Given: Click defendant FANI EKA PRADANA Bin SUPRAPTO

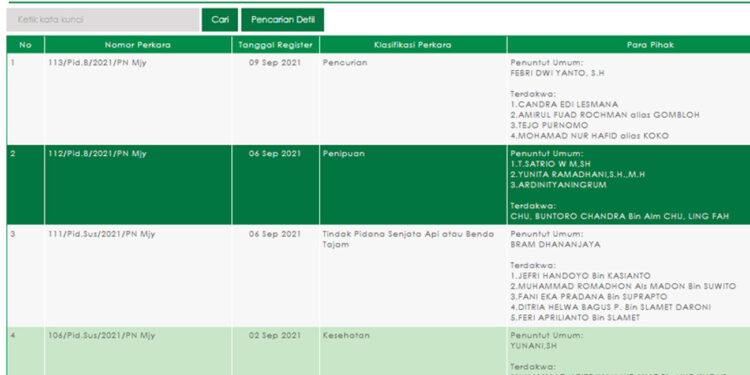Looking at the screenshot, I should coord(588,297).
